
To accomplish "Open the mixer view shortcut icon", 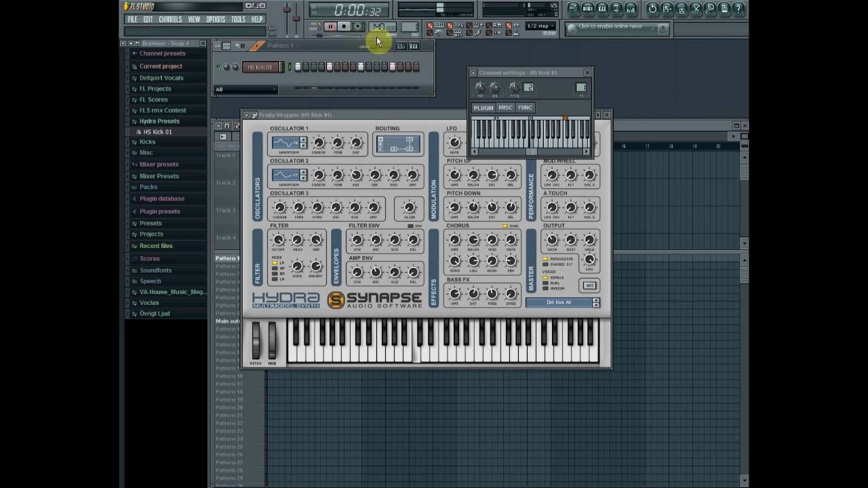I will 631,9.
